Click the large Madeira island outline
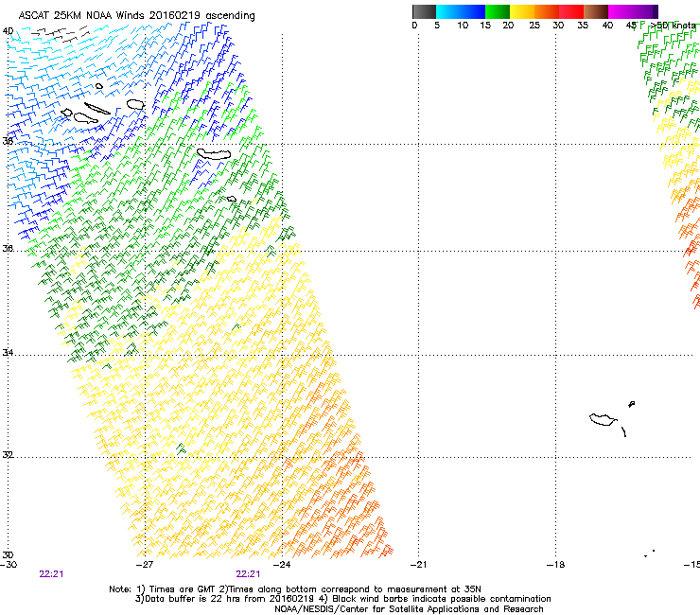This screenshot has height=615, width=700. tap(603, 420)
